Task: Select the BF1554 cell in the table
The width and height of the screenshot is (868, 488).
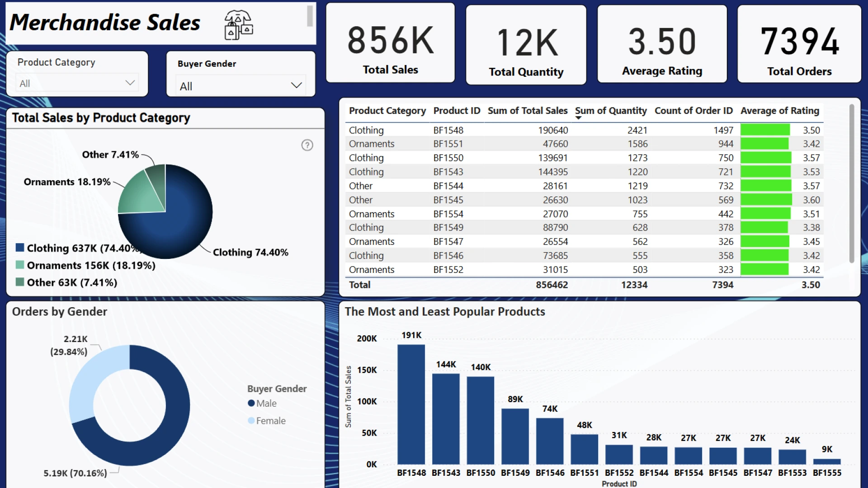Action: point(448,214)
